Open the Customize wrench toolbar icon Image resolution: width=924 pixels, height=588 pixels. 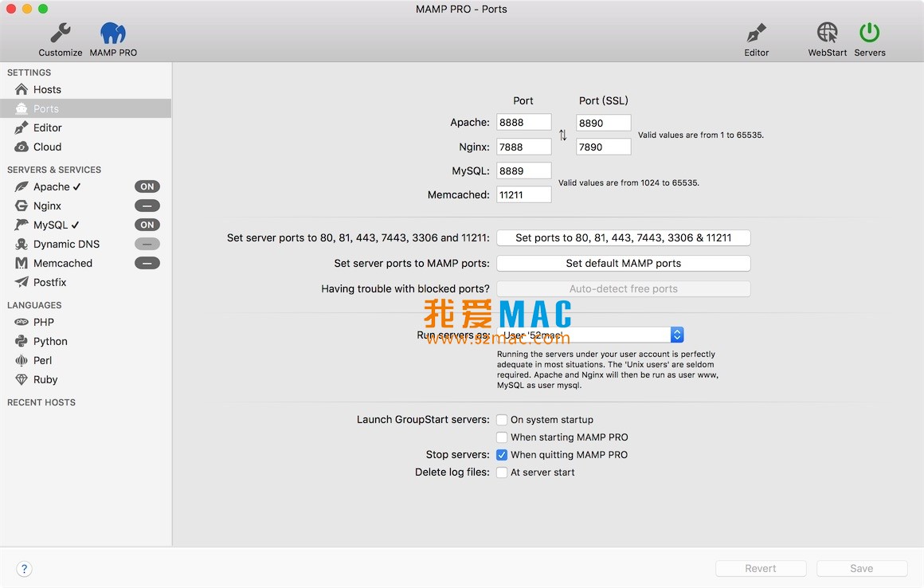[x=60, y=33]
